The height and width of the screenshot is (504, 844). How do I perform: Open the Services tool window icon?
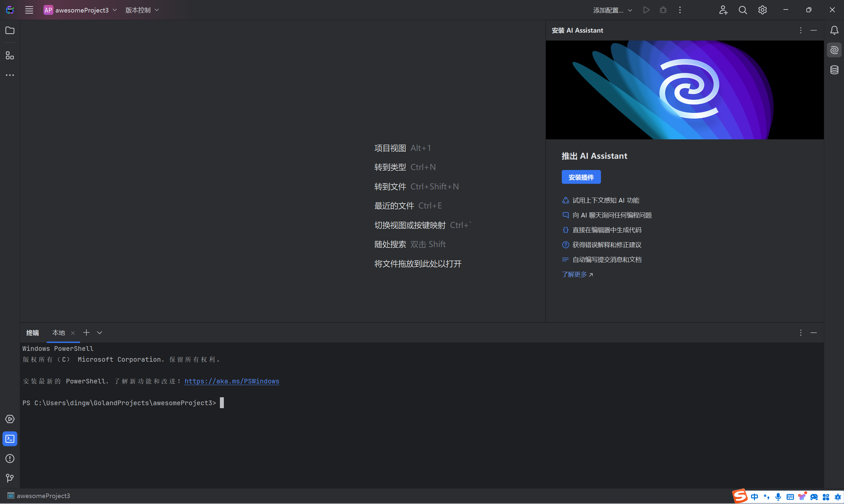(10, 419)
